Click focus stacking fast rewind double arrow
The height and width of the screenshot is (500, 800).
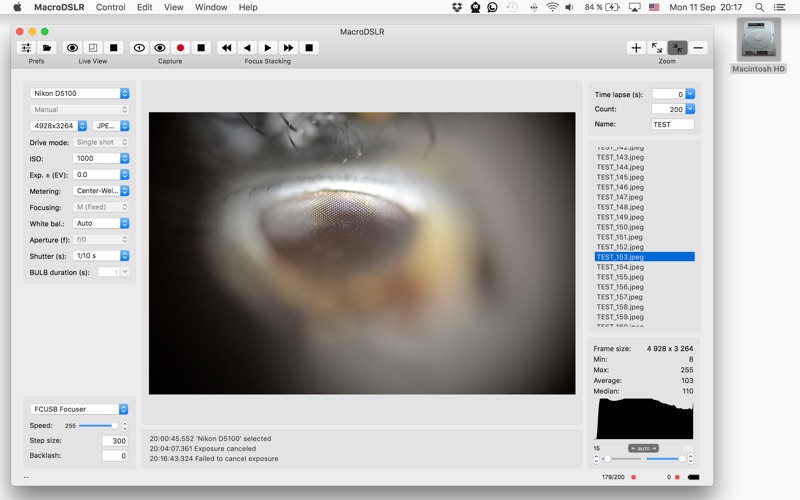tap(227, 48)
